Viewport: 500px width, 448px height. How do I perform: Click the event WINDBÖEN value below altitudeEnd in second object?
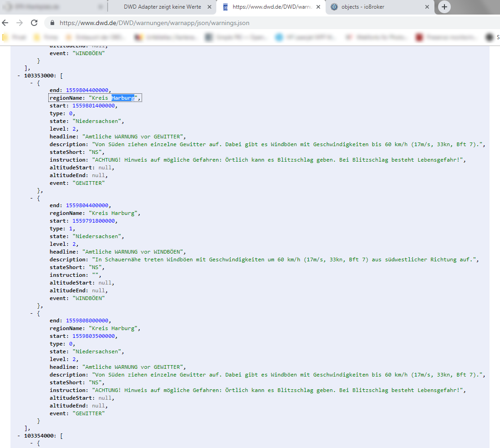[x=89, y=298]
